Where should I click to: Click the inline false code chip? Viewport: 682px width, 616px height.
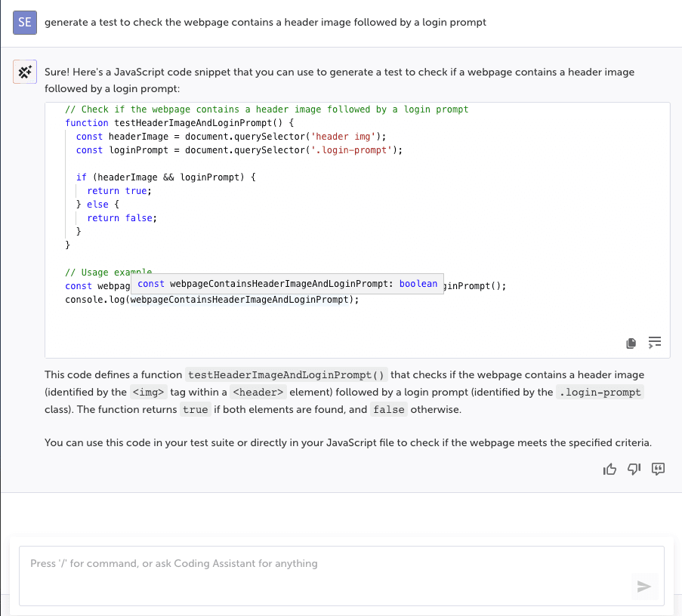coord(387,409)
